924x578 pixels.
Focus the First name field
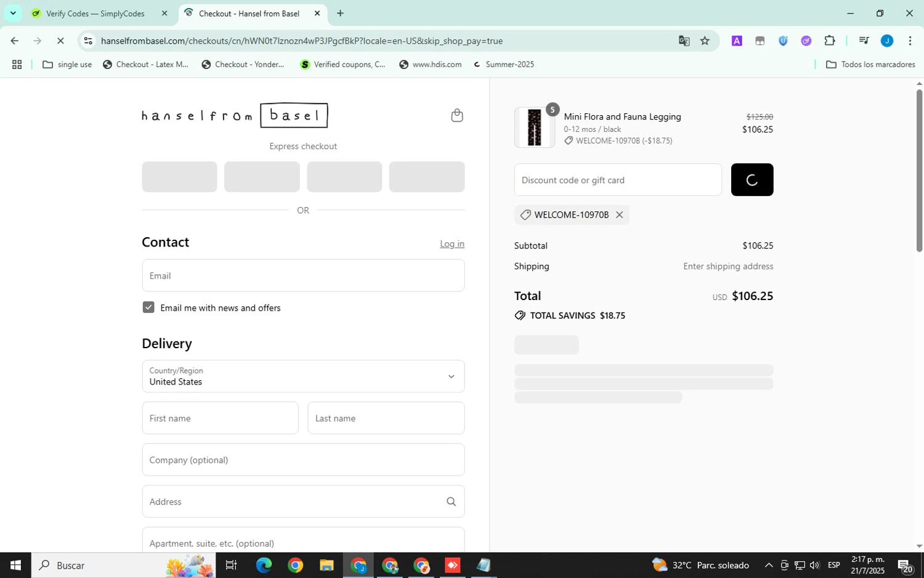point(220,418)
